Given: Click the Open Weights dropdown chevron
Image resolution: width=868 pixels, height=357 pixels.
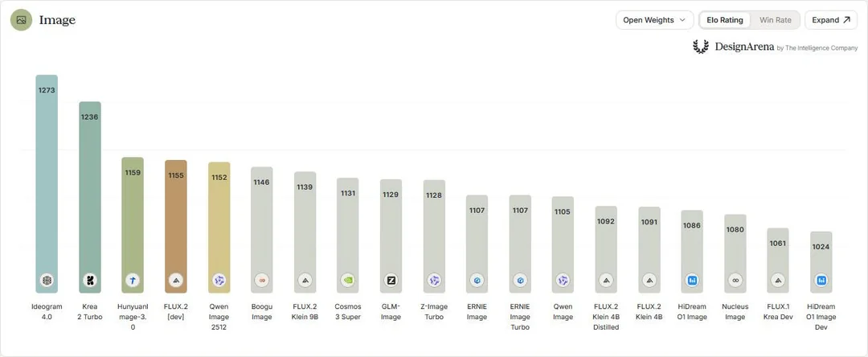Looking at the screenshot, I should pos(682,20).
